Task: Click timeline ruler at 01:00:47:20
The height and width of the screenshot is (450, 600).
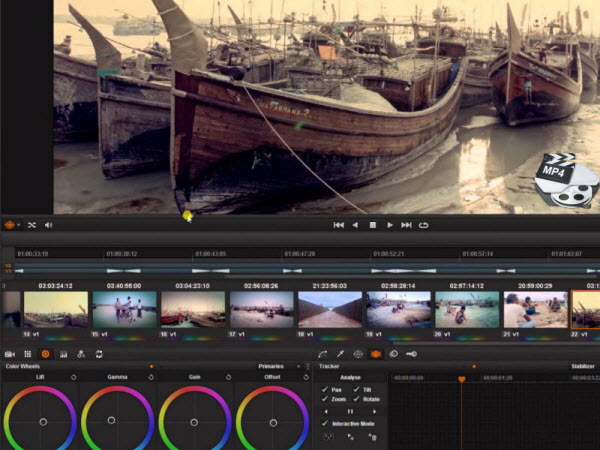Action: pos(300,254)
